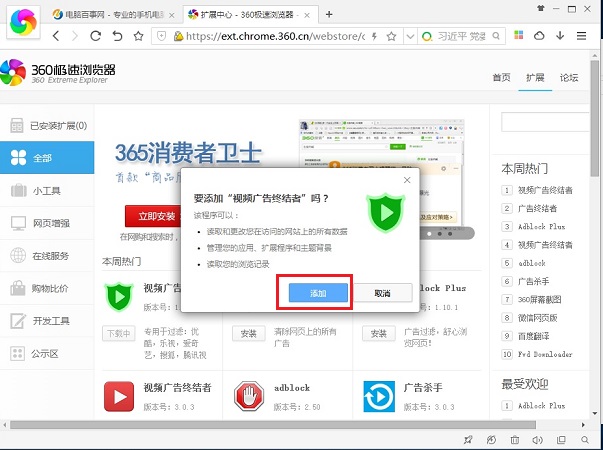Click the browser forward arrow
This screenshot has height=450, width=603.
click(x=75, y=36)
